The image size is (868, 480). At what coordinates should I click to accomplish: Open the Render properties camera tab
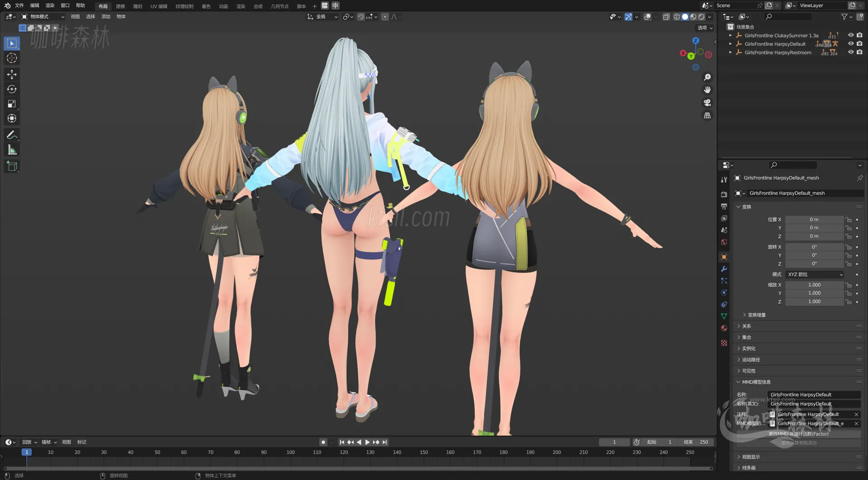click(x=724, y=194)
